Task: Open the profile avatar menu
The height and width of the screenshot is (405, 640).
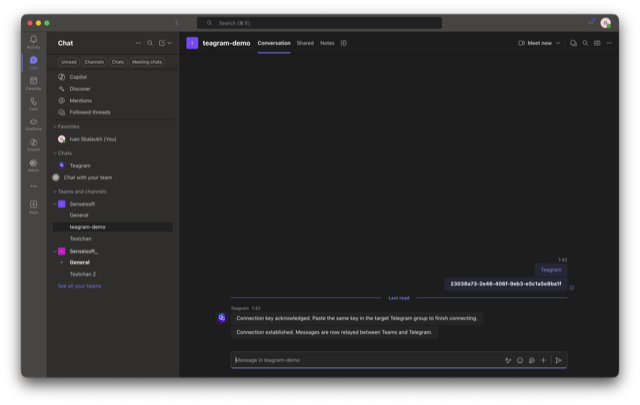Action: pos(606,23)
